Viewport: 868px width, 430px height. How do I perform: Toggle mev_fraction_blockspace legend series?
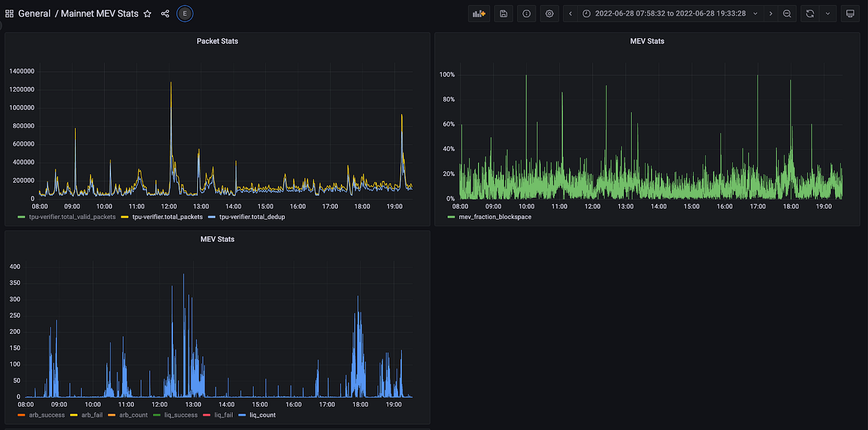(x=495, y=217)
